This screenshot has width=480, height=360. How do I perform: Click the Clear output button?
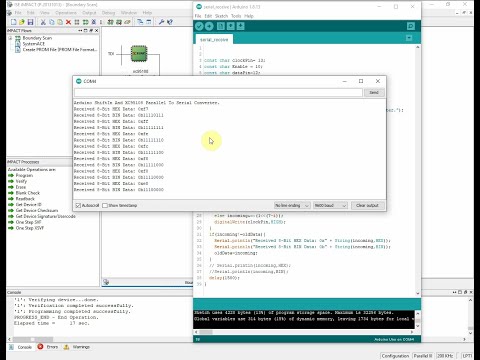367,205
